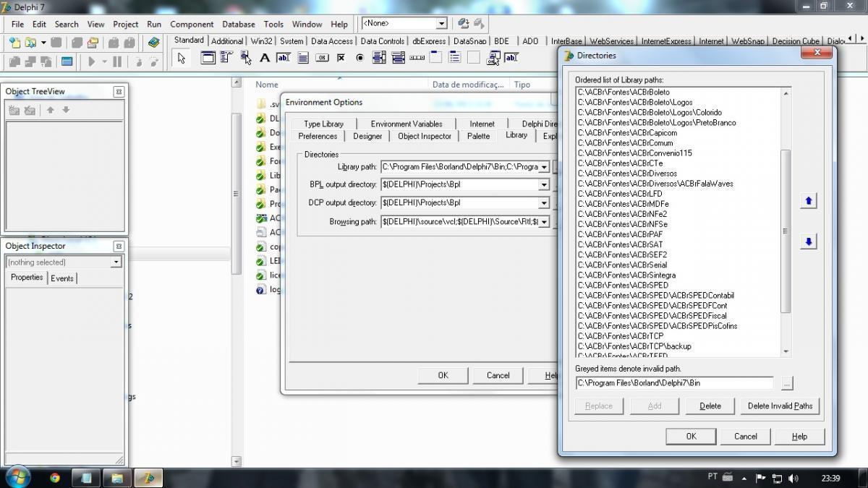
Task: Select the PopupMenu component icon
Action: coord(246,58)
